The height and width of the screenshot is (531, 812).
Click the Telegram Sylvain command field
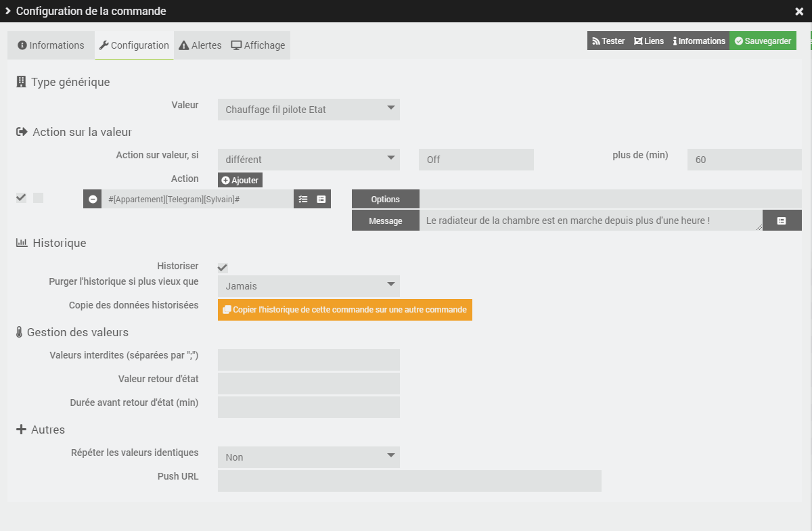click(x=198, y=199)
